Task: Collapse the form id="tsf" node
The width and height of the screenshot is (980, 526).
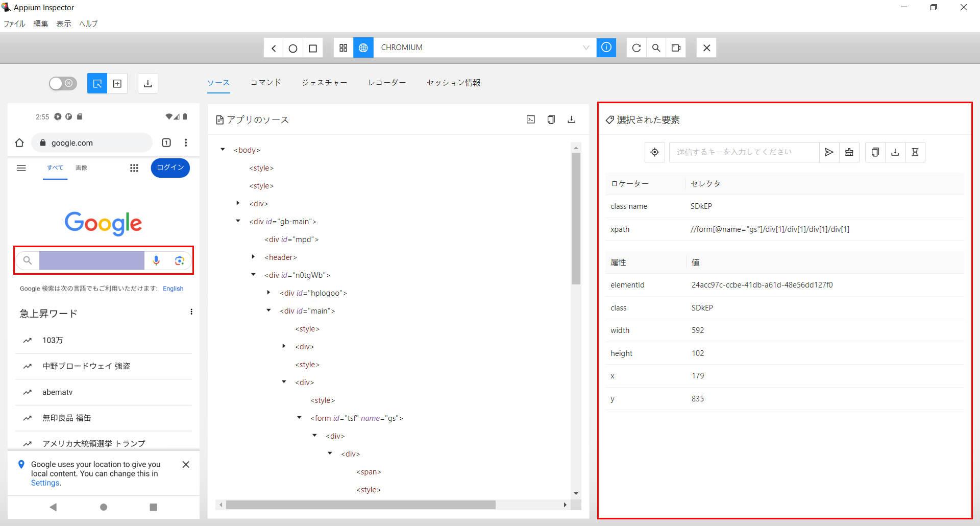Action: click(300, 418)
